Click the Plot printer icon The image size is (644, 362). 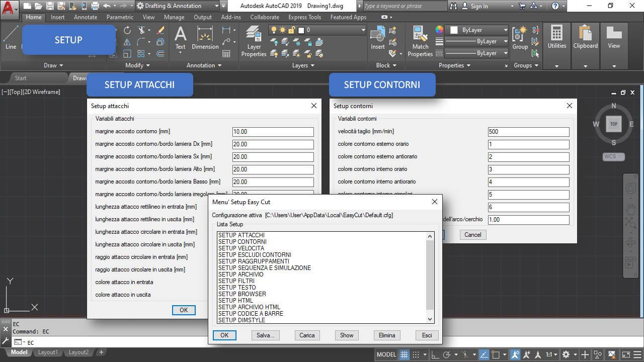[x=95, y=6]
